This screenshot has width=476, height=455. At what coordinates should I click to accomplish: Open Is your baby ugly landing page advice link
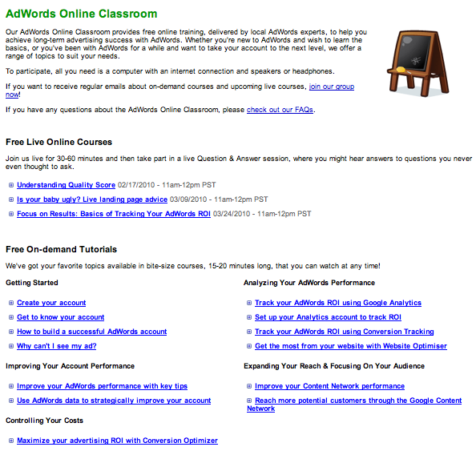click(92, 199)
